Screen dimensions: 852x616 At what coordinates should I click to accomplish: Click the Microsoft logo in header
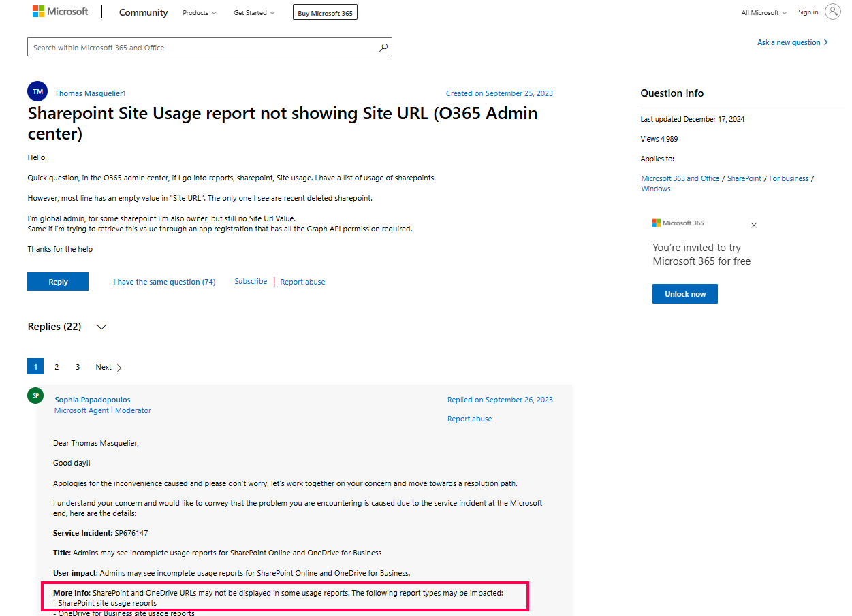point(60,12)
